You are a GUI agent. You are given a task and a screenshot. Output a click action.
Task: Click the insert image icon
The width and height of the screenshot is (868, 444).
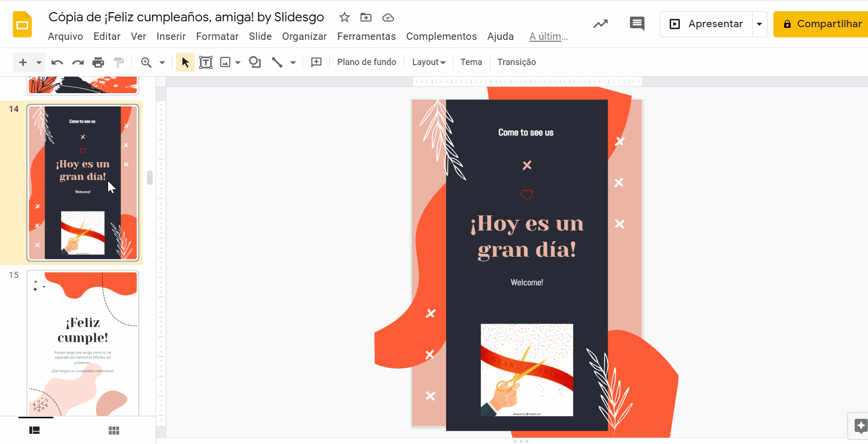pos(225,62)
